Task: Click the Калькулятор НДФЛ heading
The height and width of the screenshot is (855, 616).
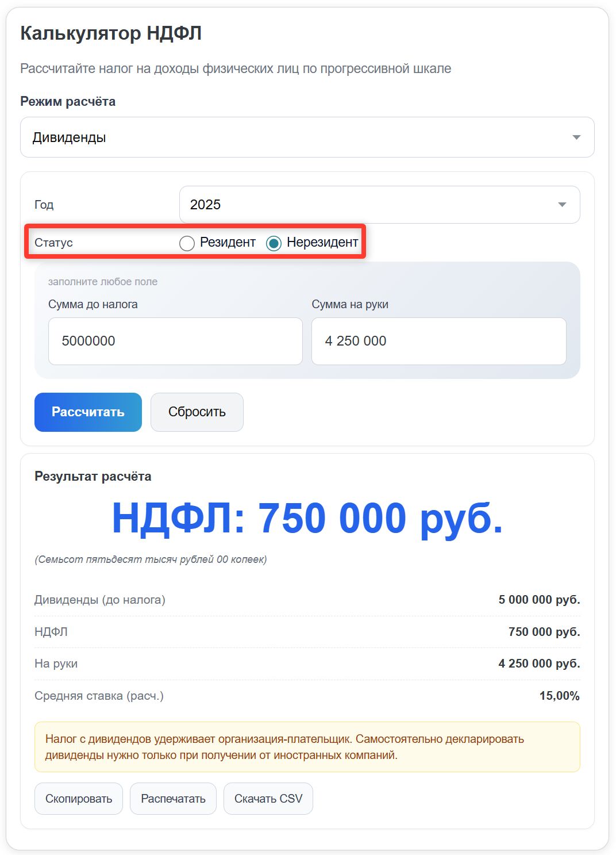Action: pyautogui.click(x=111, y=33)
